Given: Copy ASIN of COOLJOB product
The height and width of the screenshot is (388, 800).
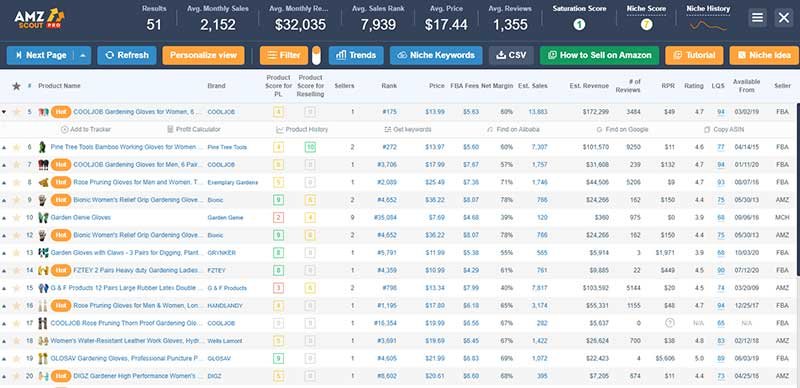Looking at the screenshot, I should point(723,130).
